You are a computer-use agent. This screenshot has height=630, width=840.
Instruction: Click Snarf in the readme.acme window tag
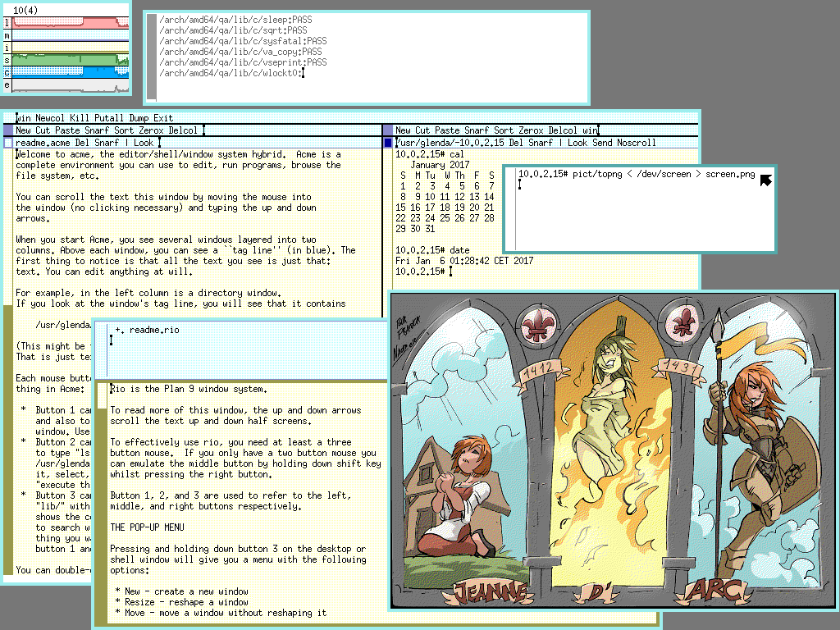[107, 143]
